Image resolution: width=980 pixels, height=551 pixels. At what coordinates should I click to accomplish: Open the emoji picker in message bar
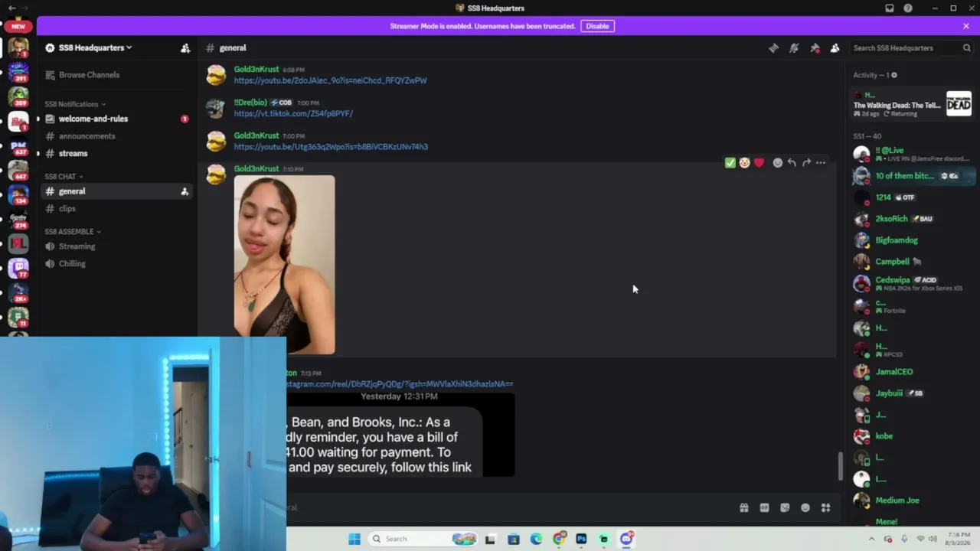(x=805, y=507)
